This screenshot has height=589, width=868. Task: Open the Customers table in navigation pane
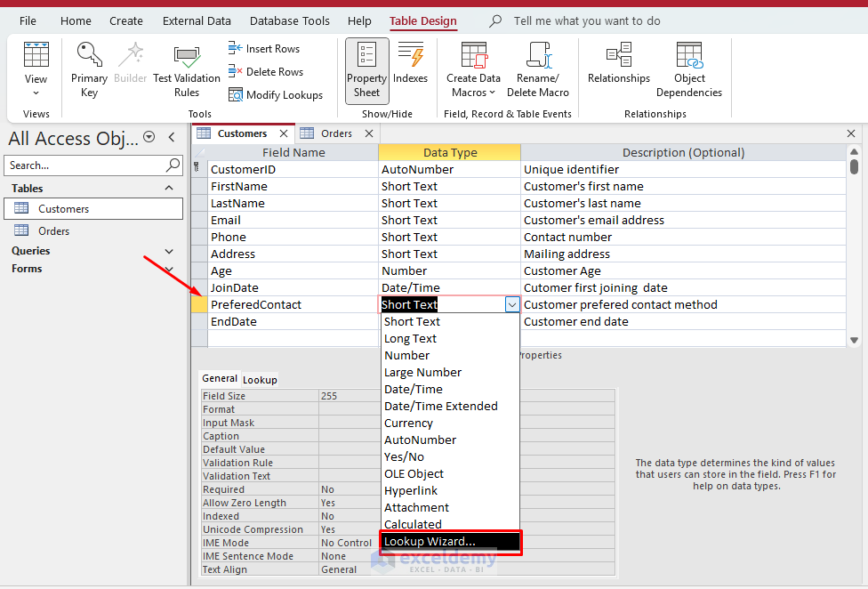pyautogui.click(x=93, y=209)
